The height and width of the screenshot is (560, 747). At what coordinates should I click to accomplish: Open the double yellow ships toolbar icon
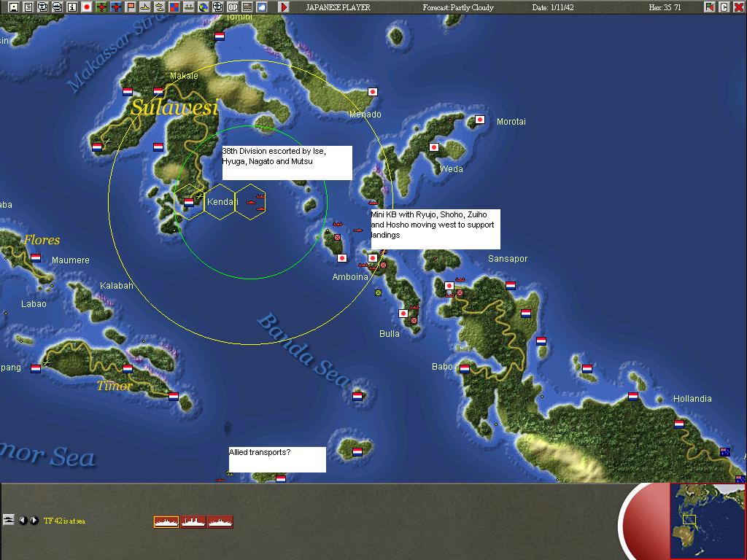click(160, 7)
